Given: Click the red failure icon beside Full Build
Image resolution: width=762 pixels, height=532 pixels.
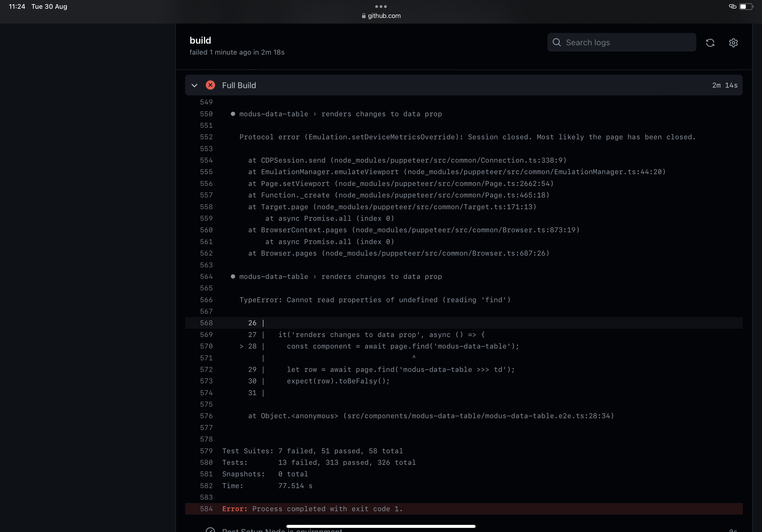Looking at the screenshot, I should pos(210,85).
